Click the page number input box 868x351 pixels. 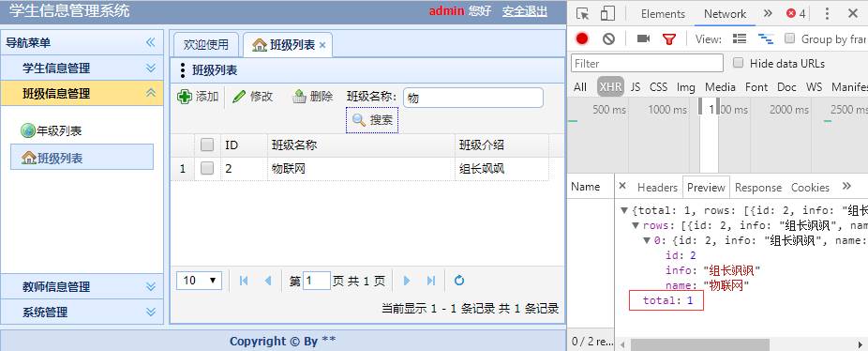317,281
